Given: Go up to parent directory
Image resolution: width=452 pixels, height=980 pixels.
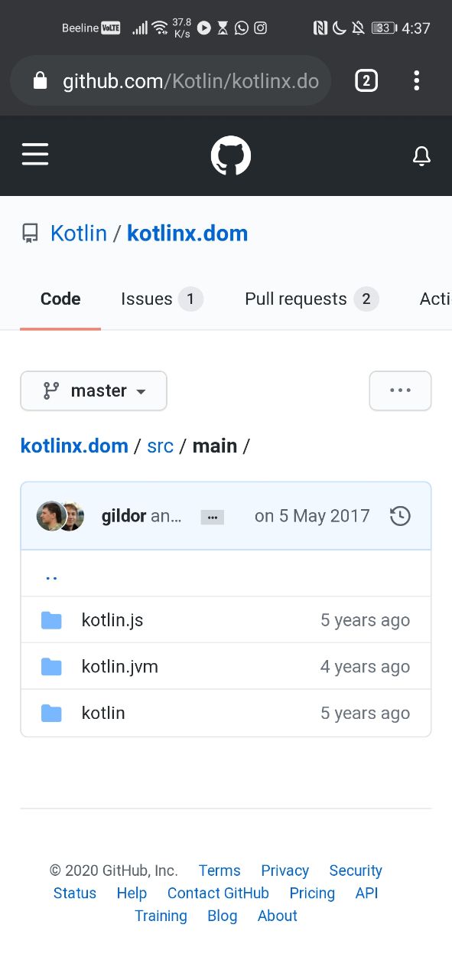Looking at the screenshot, I should pos(51,574).
